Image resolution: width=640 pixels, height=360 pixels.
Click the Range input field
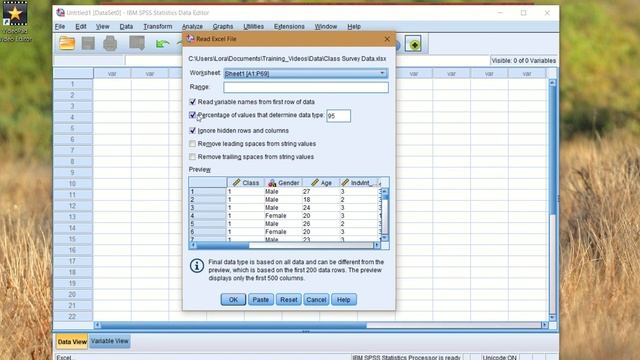306,87
